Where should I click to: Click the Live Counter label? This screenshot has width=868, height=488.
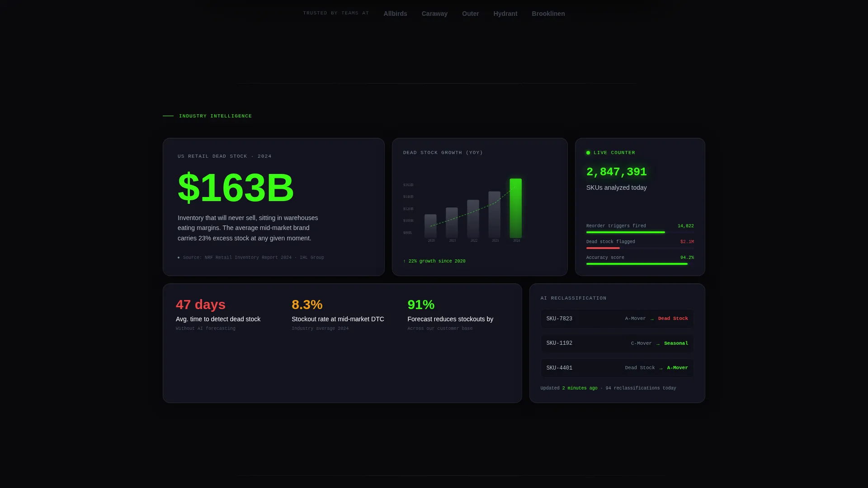(x=614, y=153)
